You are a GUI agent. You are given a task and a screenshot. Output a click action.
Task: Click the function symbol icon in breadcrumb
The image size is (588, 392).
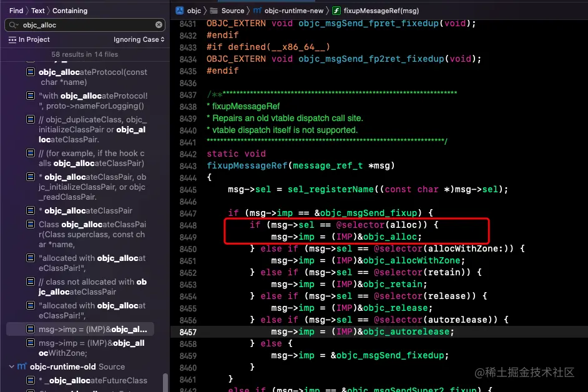pyautogui.click(x=336, y=11)
